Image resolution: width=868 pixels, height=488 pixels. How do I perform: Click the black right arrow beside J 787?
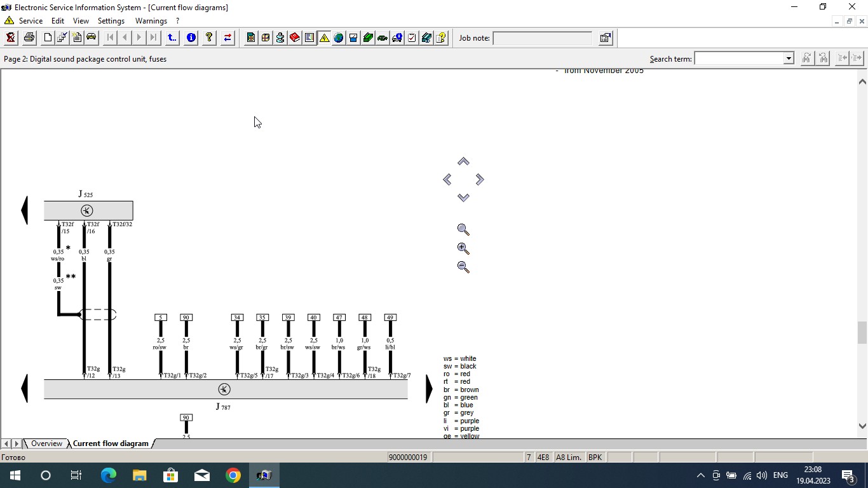point(429,390)
